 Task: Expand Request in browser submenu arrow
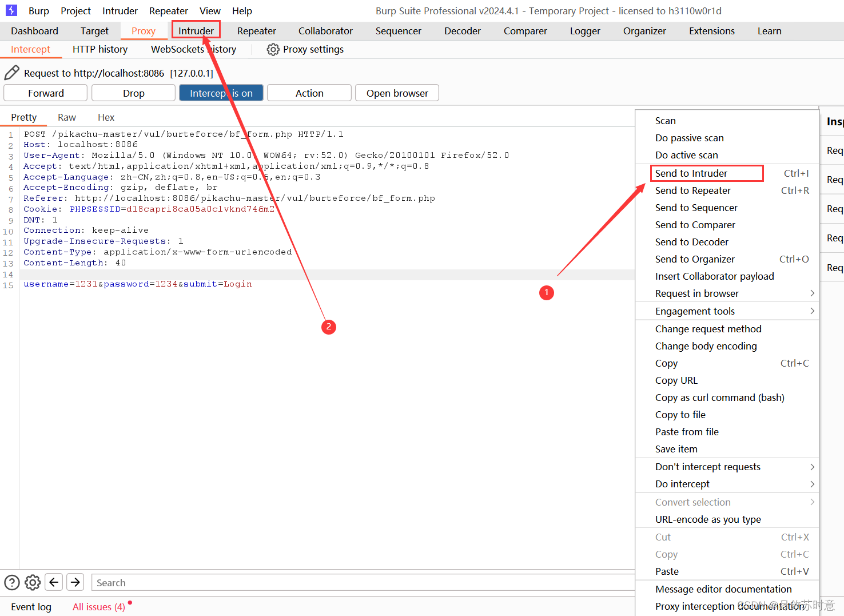pyautogui.click(x=813, y=293)
